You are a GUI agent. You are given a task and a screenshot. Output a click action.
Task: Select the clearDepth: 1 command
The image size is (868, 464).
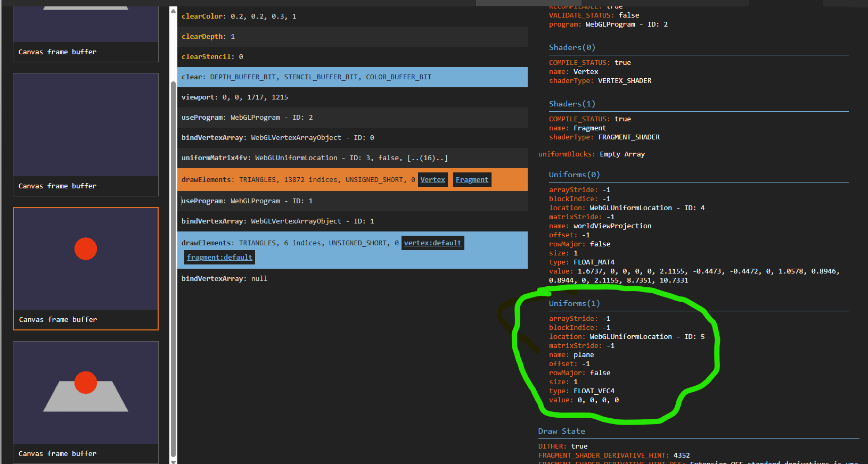tap(353, 37)
